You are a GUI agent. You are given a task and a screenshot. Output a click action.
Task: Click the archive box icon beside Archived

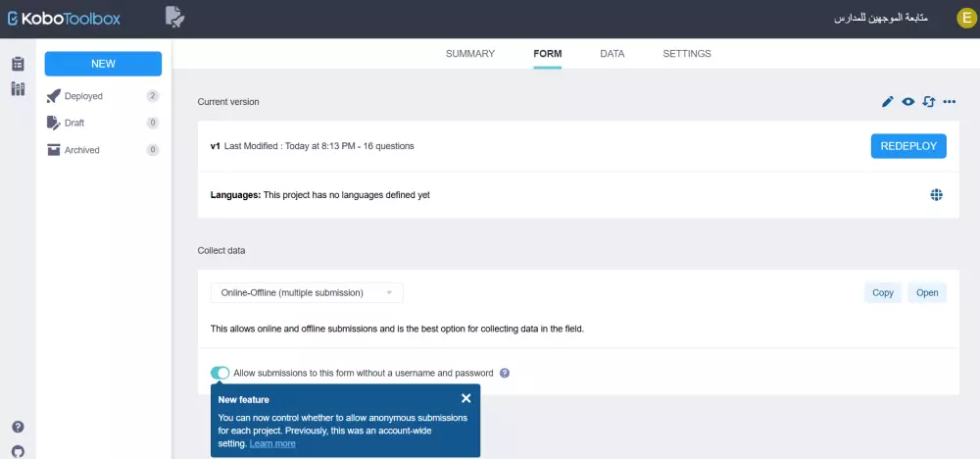pos(54,150)
